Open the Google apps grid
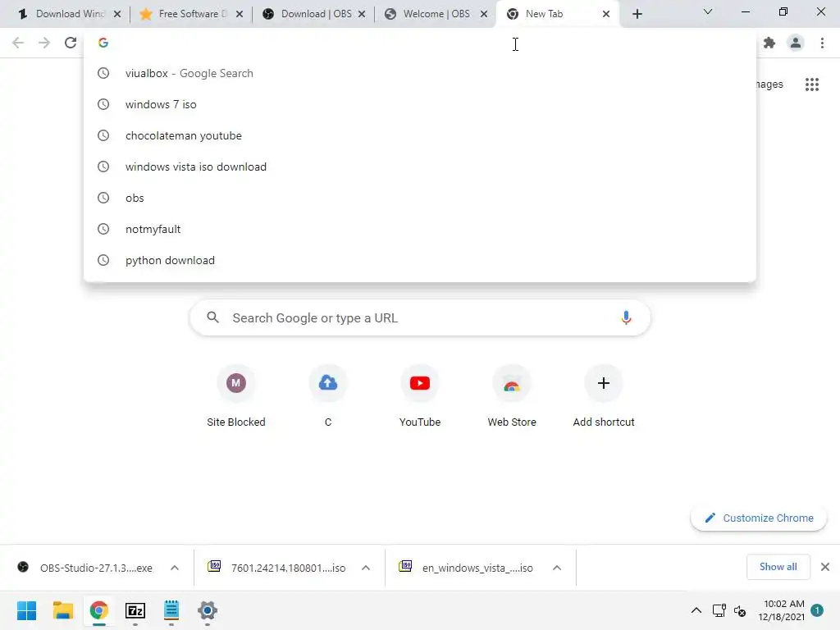This screenshot has height=630, width=840. click(x=812, y=84)
